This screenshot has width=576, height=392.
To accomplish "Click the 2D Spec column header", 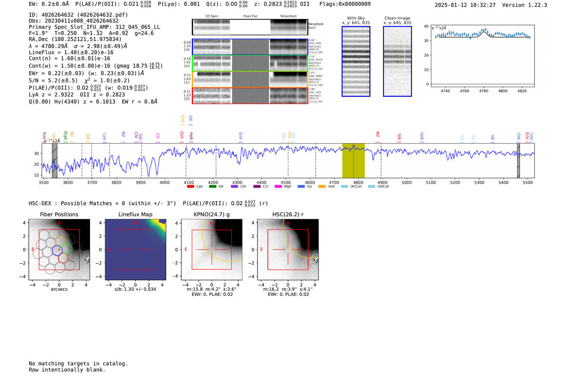I will tap(212, 16).
